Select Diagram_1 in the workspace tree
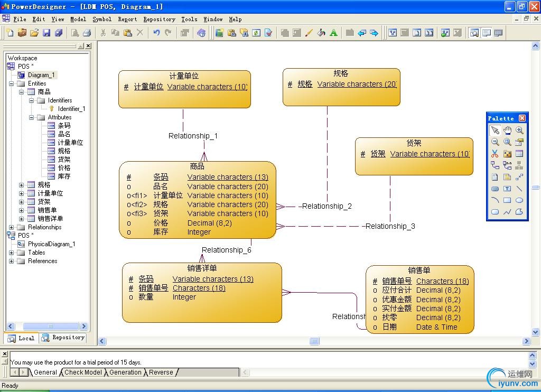Image resolution: width=541 pixels, height=392 pixels. [x=41, y=75]
